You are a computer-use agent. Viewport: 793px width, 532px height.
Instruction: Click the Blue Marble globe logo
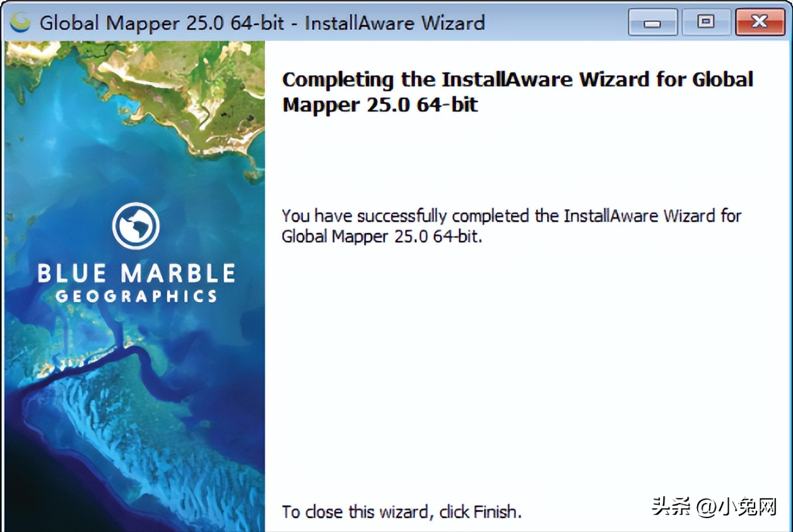click(x=136, y=226)
